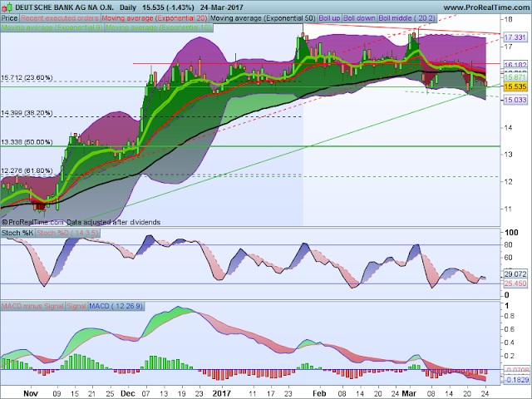
Task: Click the -0.1829 MACD value tag
Action: 515,380
